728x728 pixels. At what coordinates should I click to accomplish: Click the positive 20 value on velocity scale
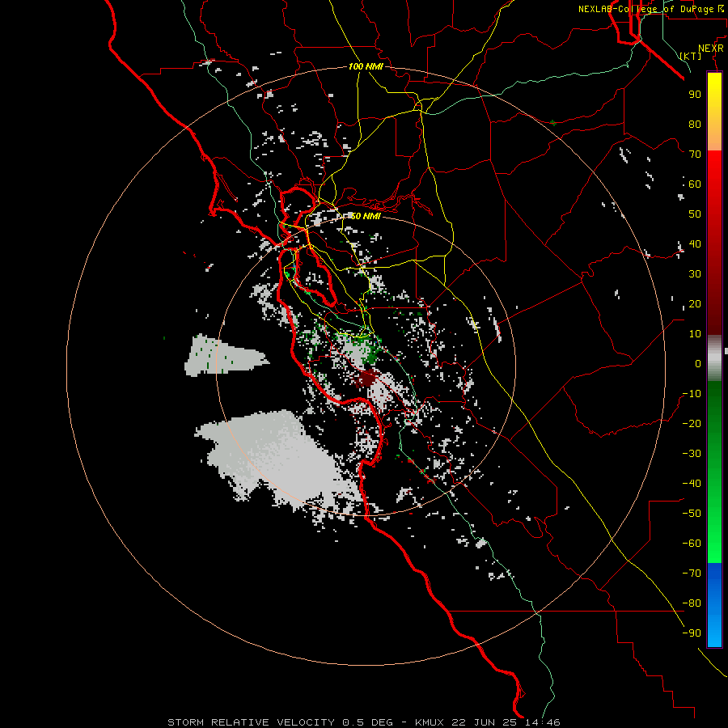(x=695, y=303)
